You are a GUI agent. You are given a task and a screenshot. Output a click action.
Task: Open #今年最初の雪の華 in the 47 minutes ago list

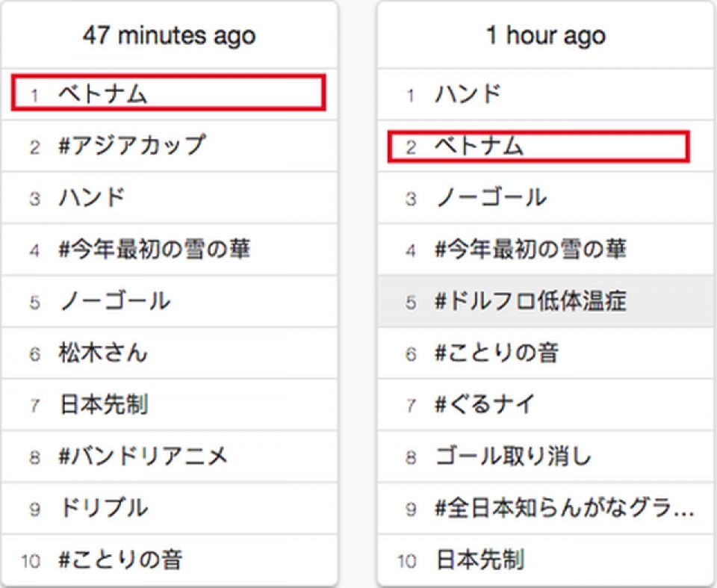(x=155, y=250)
